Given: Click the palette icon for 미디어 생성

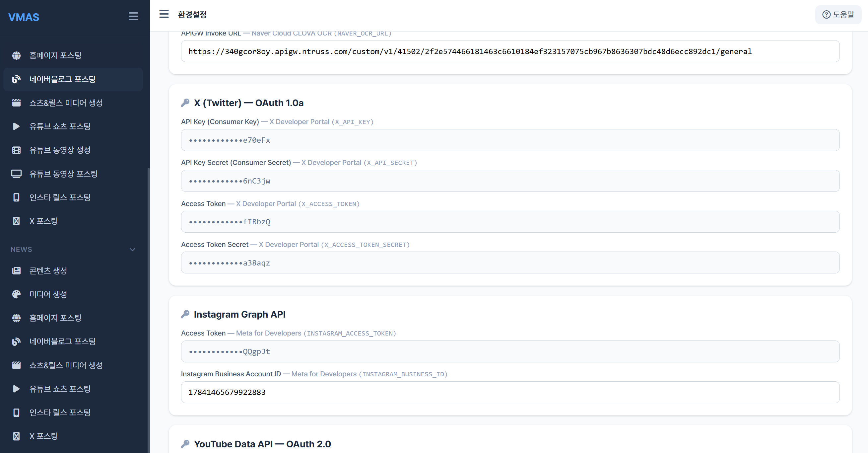Looking at the screenshot, I should [x=16, y=294].
